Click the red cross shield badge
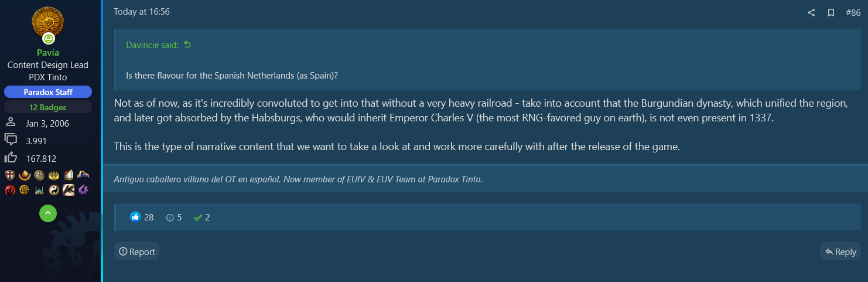Screen dimensions: 868x282 (x=10, y=175)
